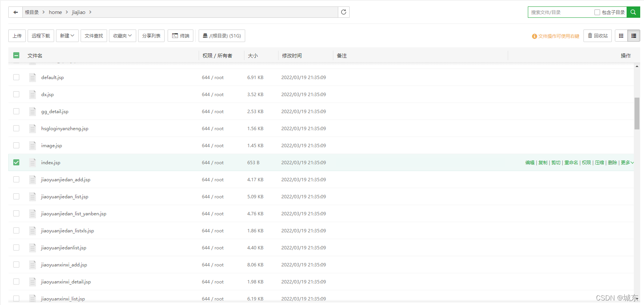Image resolution: width=644 pixels, height=305 pixels.
Task: Click the root disk (51G) button
Action: click(222, 36)
